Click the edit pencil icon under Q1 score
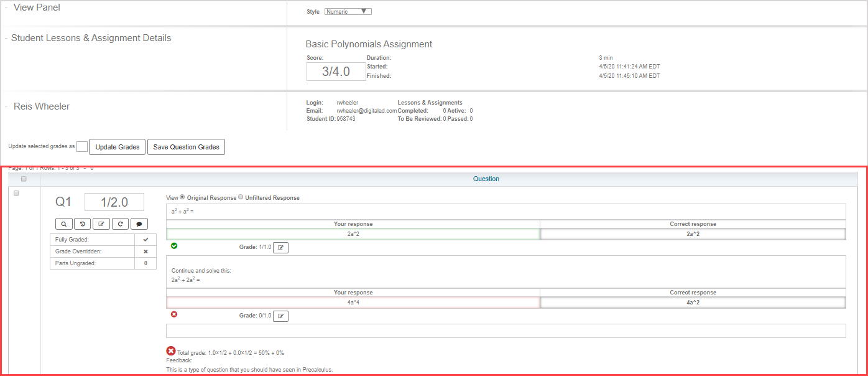 tap(101, 223)
